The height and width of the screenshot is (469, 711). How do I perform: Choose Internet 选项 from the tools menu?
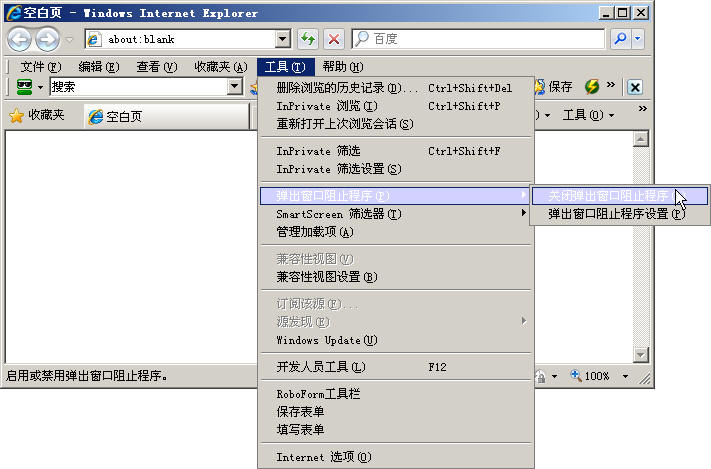pyautogui.click(x=323, y=457)
